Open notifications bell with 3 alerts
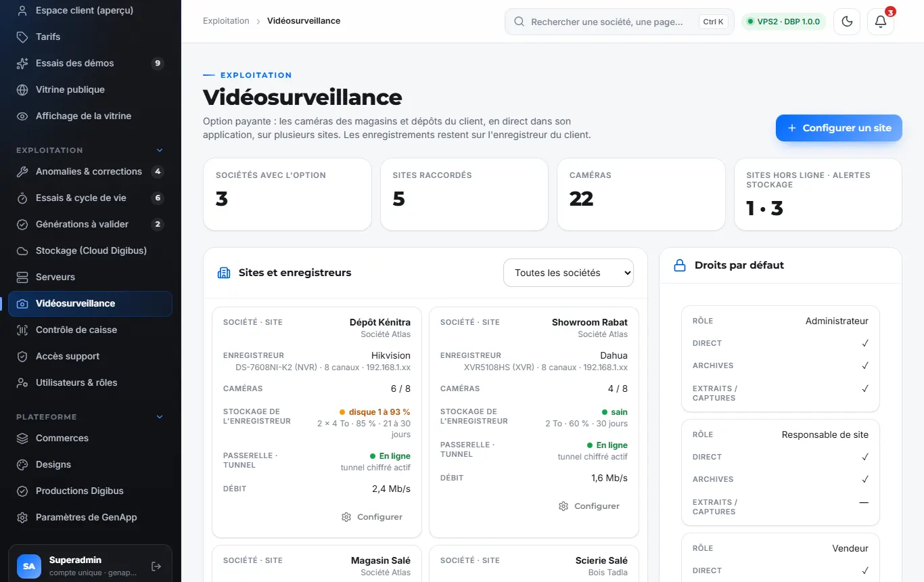The image size is (924, 582). pyautogui.click(x=881, y=22)
